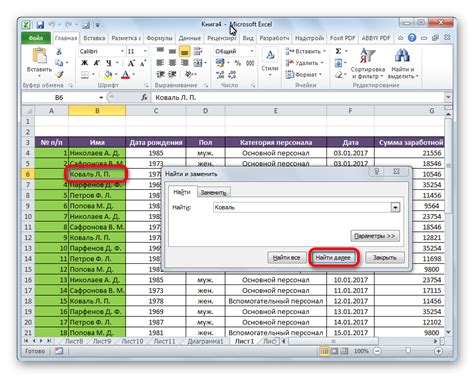Click the fill color paint bucket icon
The image size is (474, 378).
[x=108, y=75]
